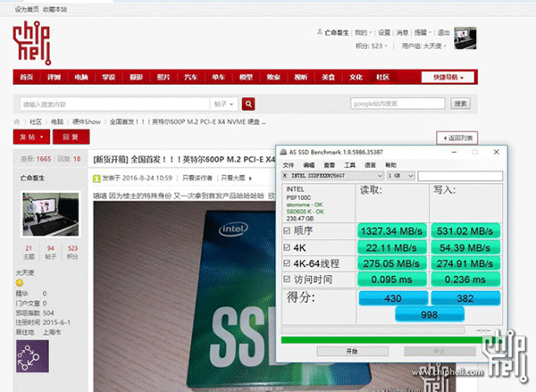Click the AS SSD Benchmark title bar icon
The width and height of the screenshot is (536, 392).
[283, 152]
